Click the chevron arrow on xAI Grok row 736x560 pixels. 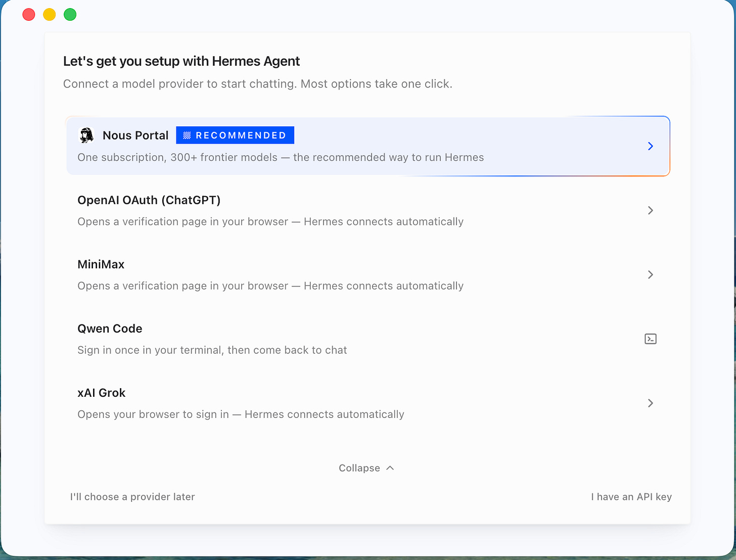tap(651, 403)
